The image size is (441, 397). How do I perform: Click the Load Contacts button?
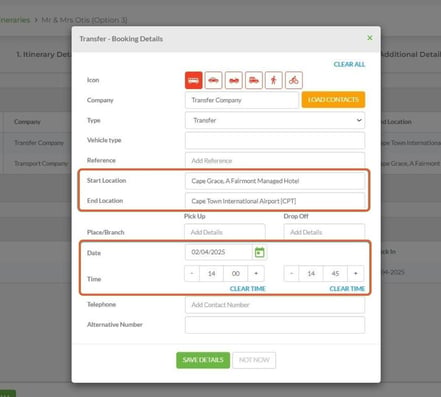coord(333,100)
